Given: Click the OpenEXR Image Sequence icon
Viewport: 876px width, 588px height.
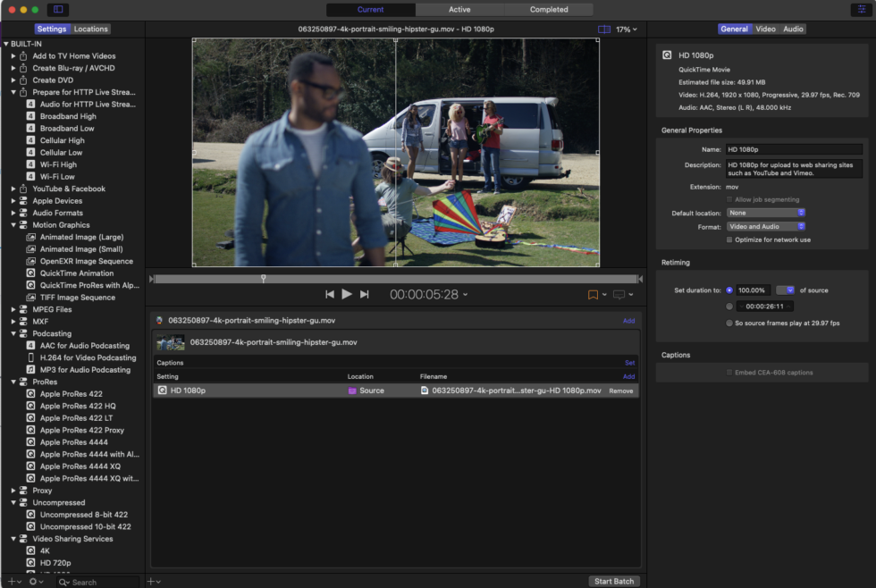Looking at the screenshot, I should (x=31, y=261).
